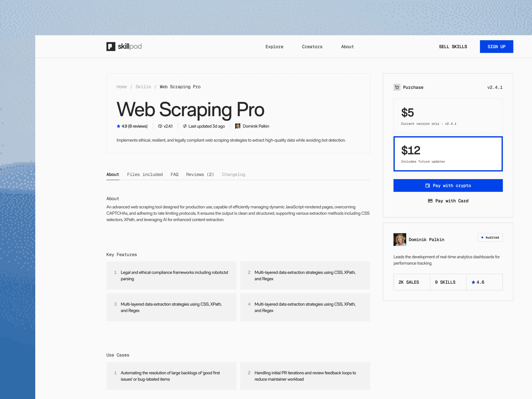Image resolution: width=532 pixels, height=399 pixels.
Task: Open the Changelog tab
Action: (233, 174)
